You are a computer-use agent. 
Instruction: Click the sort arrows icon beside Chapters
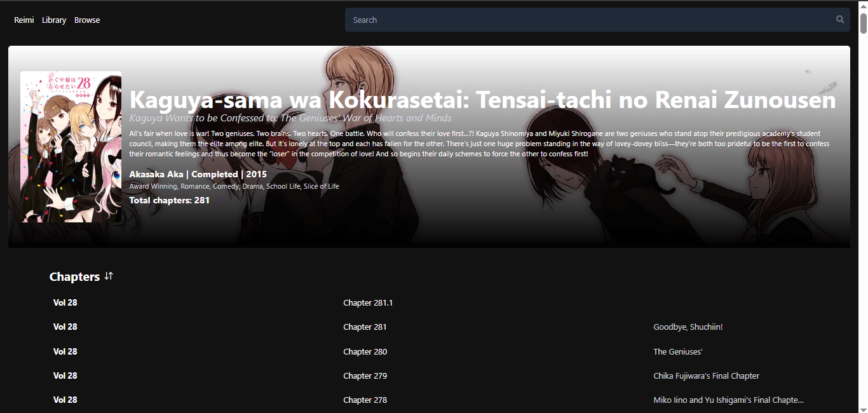click(x=108, y=276)
